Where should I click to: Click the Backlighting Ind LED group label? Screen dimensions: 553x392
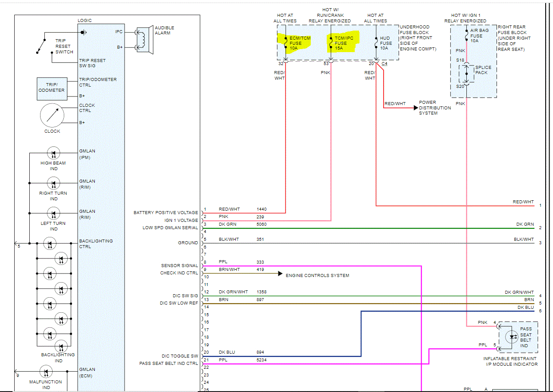coord(58,358)
